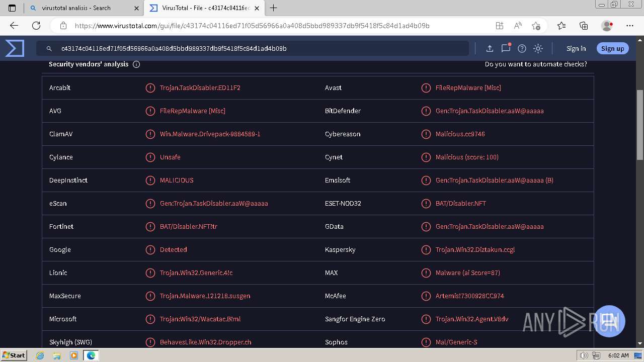
Task: Open the Favorites list icon
Action: tap(561, 26)
